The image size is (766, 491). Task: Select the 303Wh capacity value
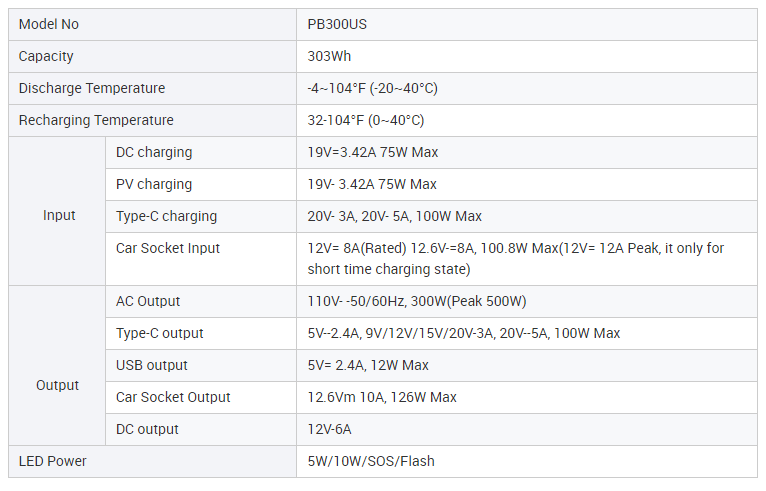(330, 56)
